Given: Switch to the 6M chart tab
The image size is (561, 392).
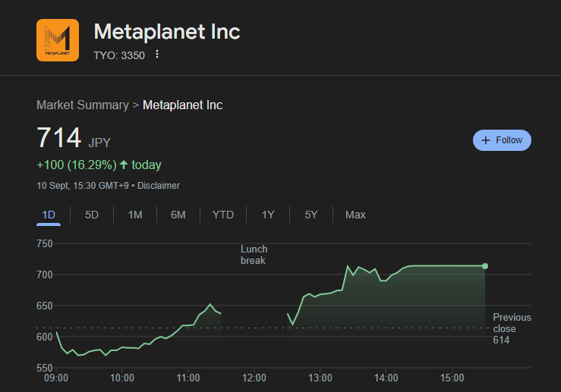Looking at the screenshot, I should 178,215.
